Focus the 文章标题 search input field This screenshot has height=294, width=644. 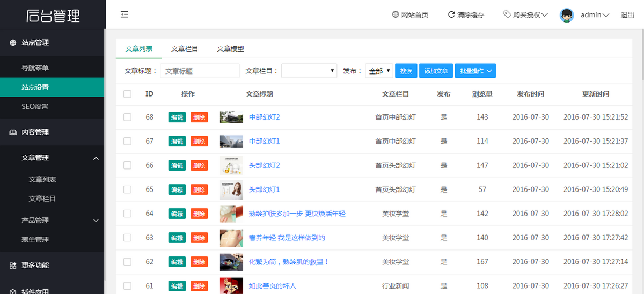click(x=200, y=71)
